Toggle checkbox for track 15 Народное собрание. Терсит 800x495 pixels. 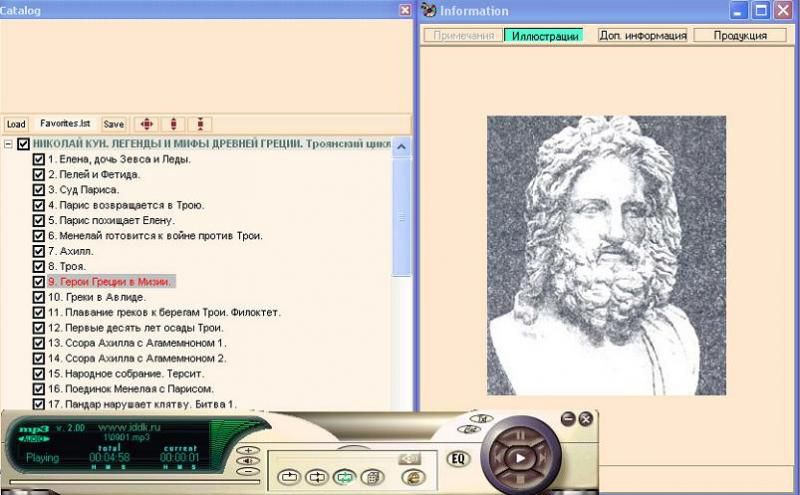coord(39,373)
